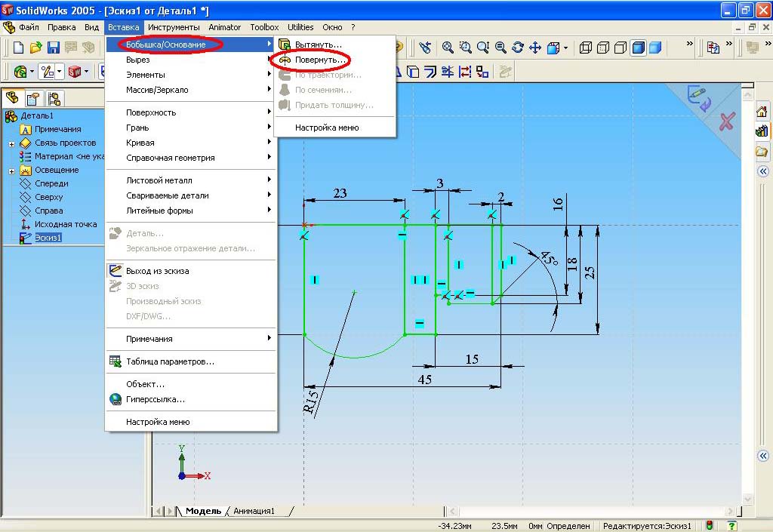Switch to Hidden Lines Visible display icon

(603, 48)
